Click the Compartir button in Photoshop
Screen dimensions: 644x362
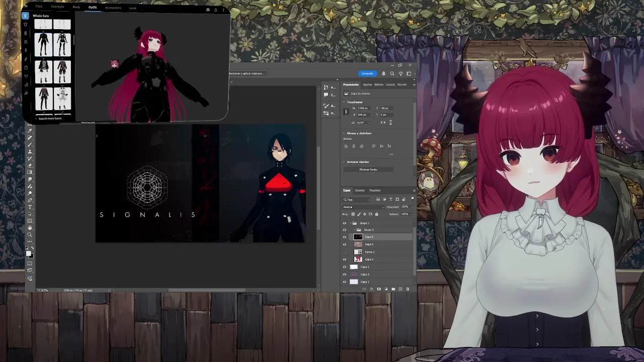coord(367,73)
